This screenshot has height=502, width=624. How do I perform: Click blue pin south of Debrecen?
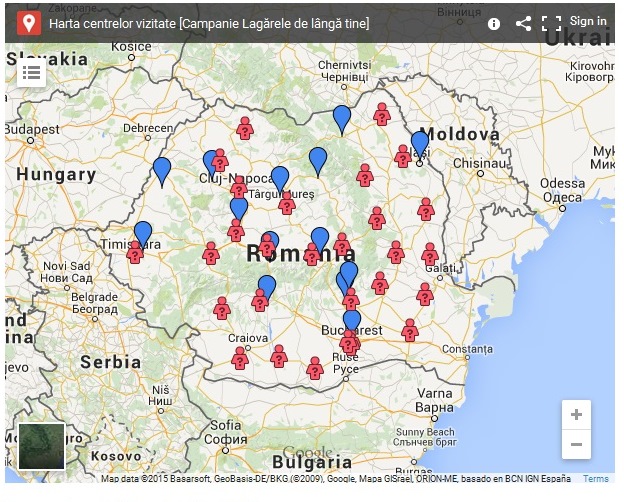(x=162, y=171)
